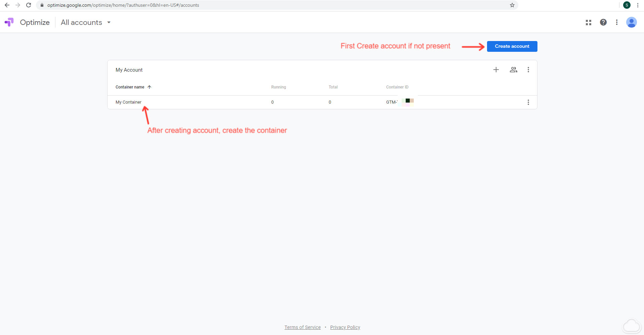Click the browser address bar URL
The image size is (644, 335).
coord(123,5)
